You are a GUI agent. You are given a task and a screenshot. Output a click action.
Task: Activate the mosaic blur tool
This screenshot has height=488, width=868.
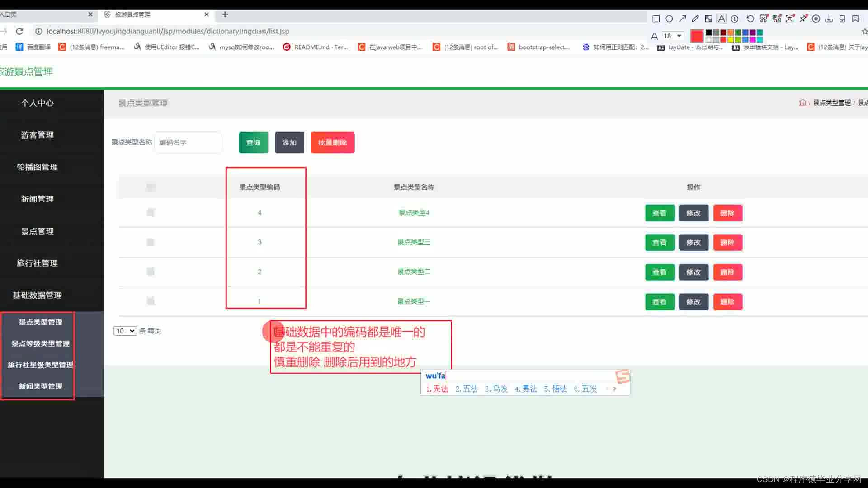708,19
